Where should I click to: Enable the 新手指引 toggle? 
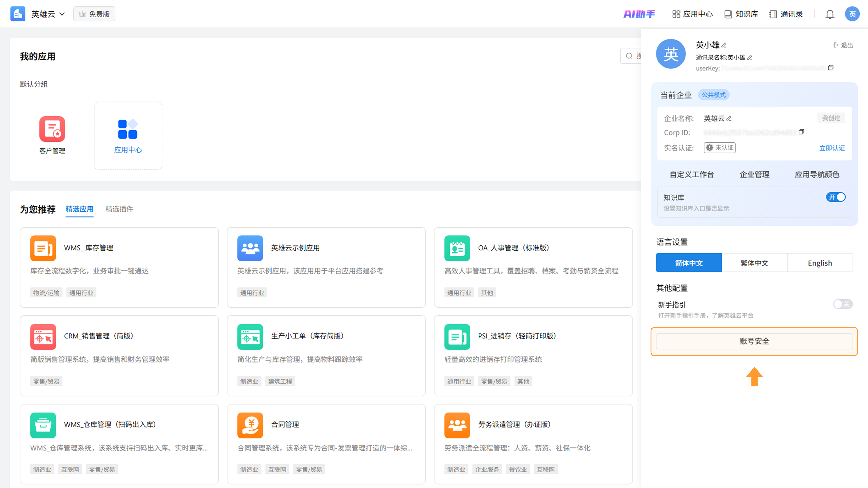pyautogui.click(x=843, y=304)
